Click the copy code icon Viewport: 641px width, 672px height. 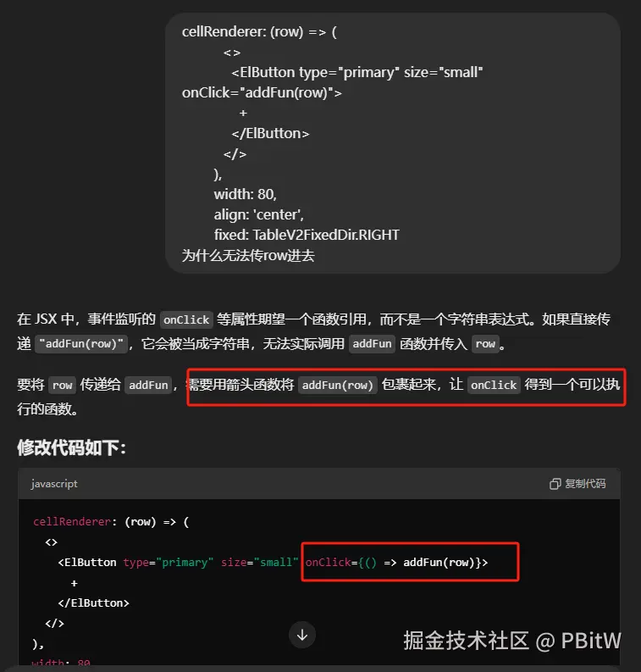(555, 484)
